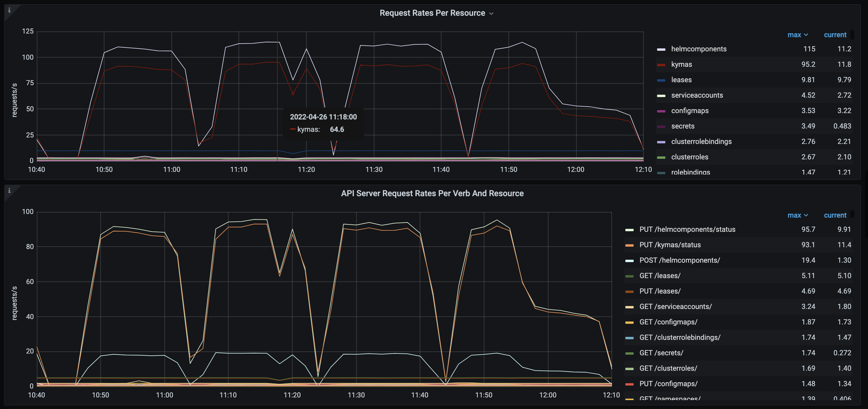Screen dimensions: 868x409
Task: Click POST /helmcomponents/ color marker
Action: click(629, 261)
